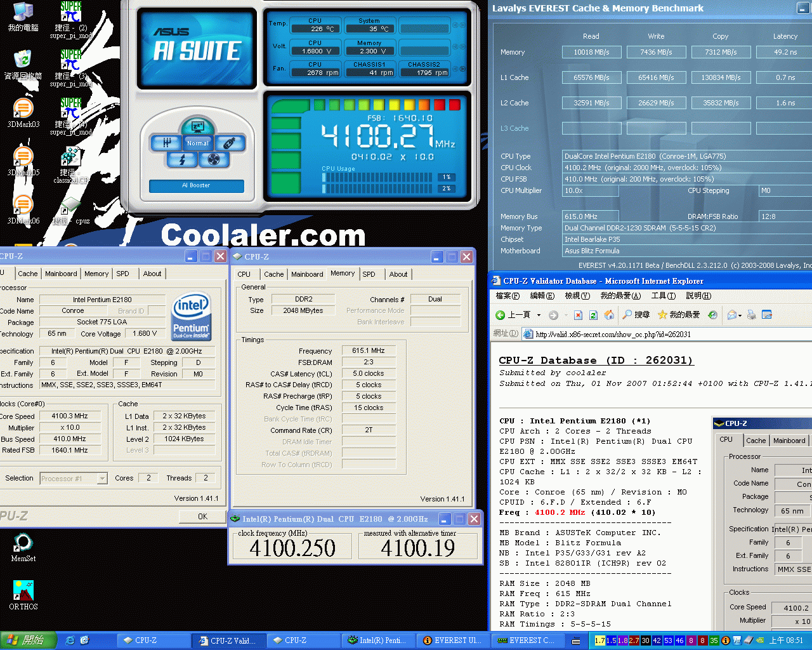
Task: Switch to Mainboard tab in middle CPU-Z window
Action: tap(307, 274)
